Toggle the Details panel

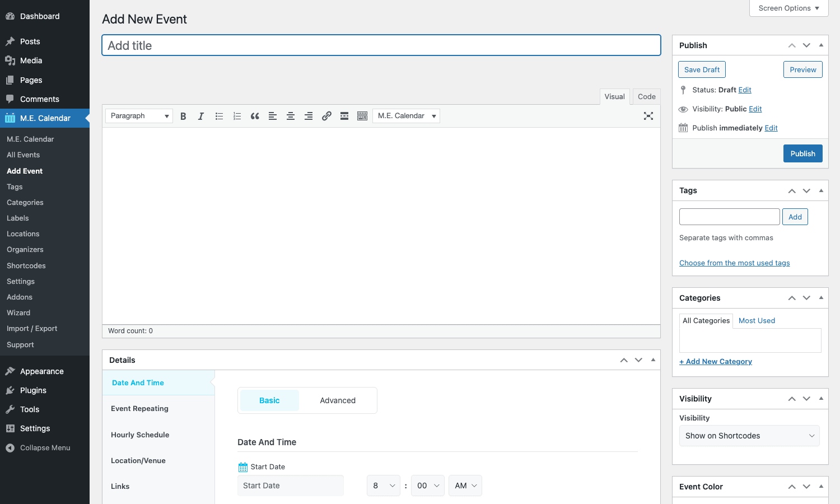point(653,360)
